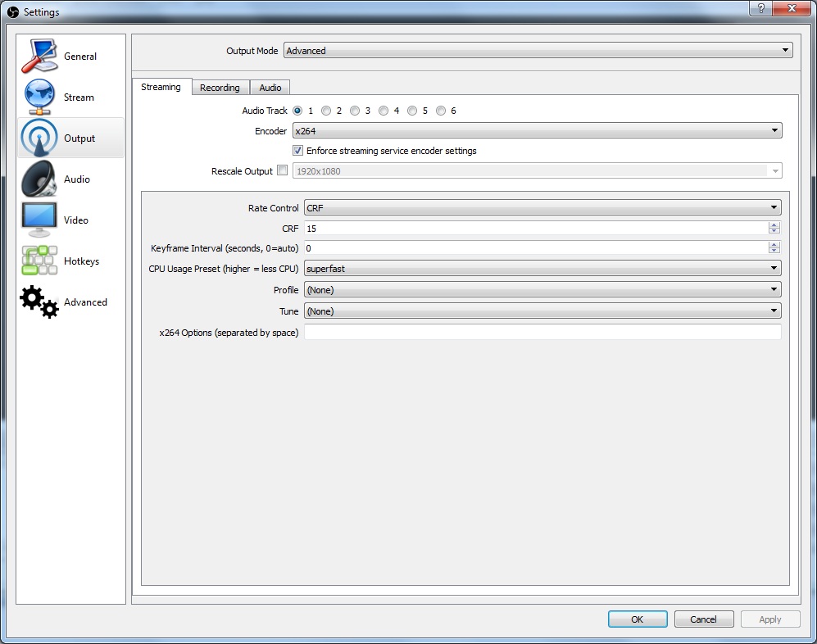Click the Advanced gears icon
The height and width of the screenshot is (644, 817).
pos(39,302)
